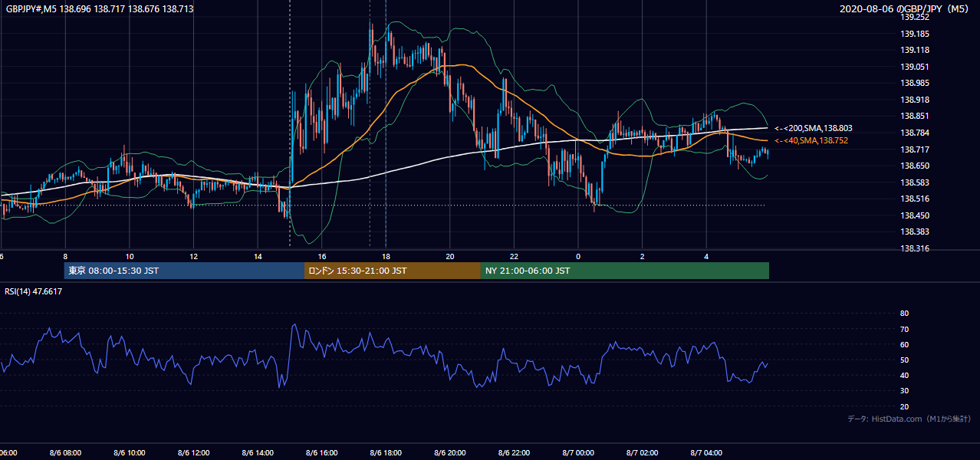
Task: Click bottom time label 8/6 08:00
Action: pos(65,453)
